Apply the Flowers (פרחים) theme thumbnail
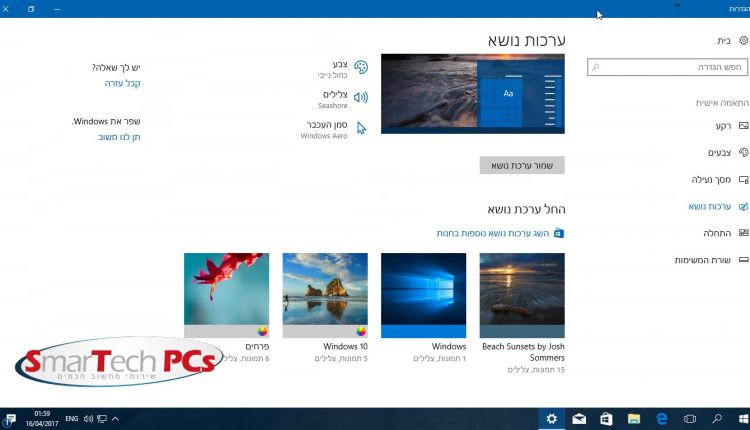Image resolution: width=750 pixels, height=430 pixels. (226, 296)
